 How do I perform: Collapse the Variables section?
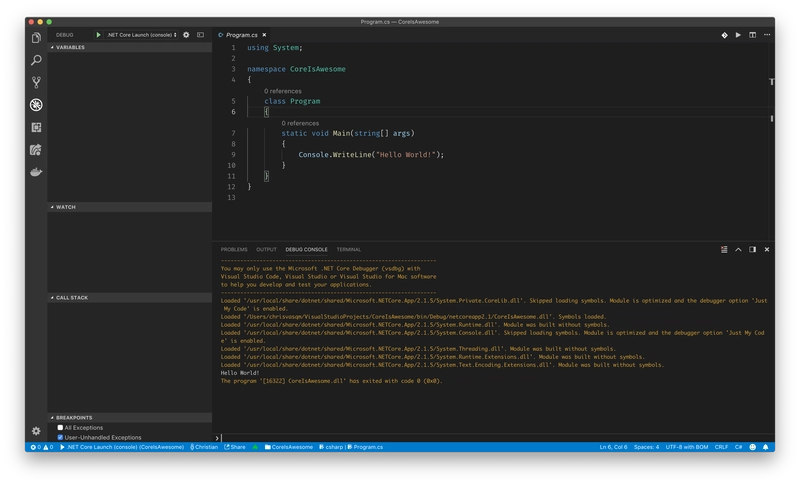pos(130,47)
